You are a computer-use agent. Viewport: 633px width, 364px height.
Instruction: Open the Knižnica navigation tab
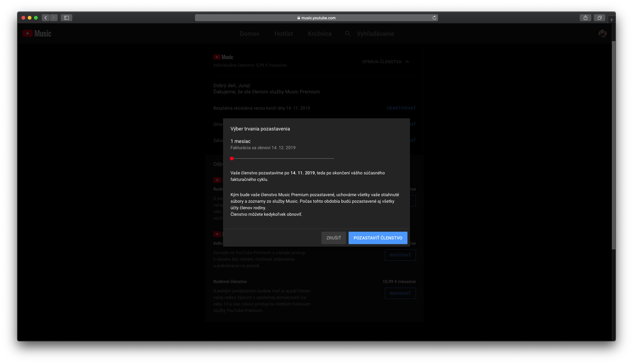(320, 34)
